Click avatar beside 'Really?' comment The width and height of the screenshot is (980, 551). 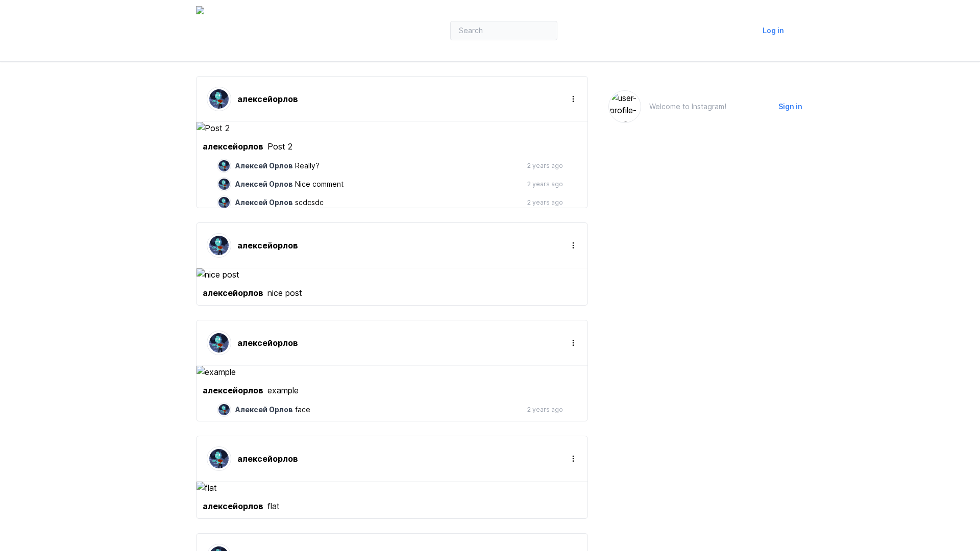pyautogui.click(x=224, y=166)
